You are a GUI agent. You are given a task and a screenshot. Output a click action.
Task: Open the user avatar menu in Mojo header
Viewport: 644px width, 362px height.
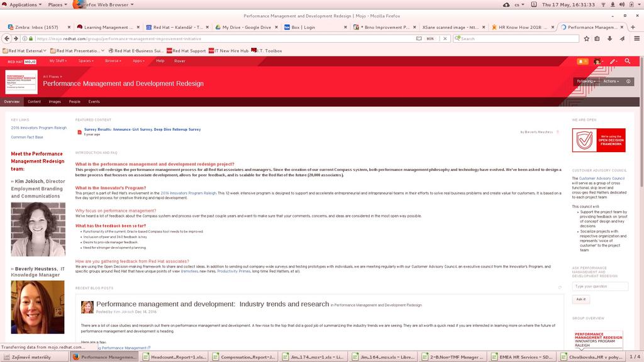pyautogui.click(x=598, y=61)
